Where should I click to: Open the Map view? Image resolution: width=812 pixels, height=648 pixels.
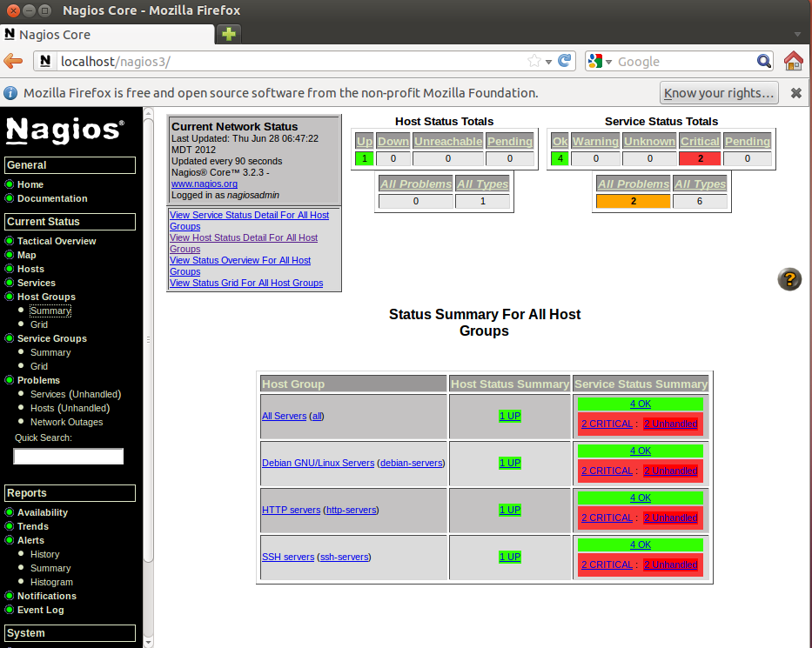(x=26, y=255)
